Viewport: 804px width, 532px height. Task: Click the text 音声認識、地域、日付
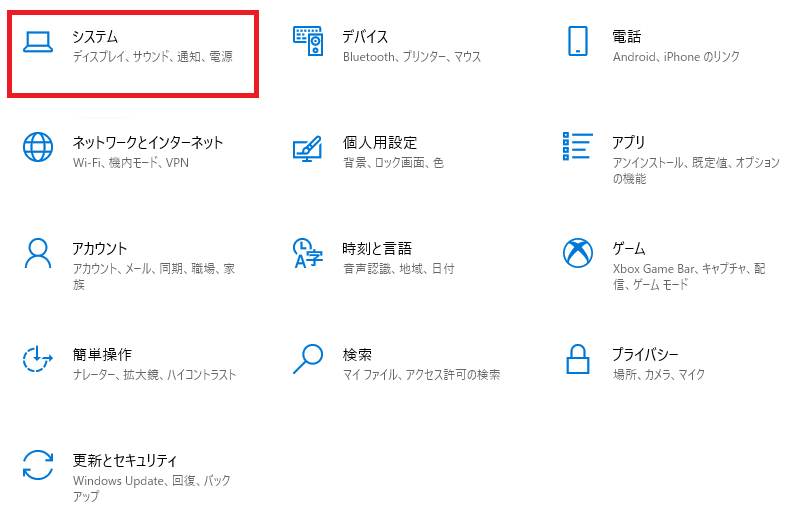[x=398, y=269]
